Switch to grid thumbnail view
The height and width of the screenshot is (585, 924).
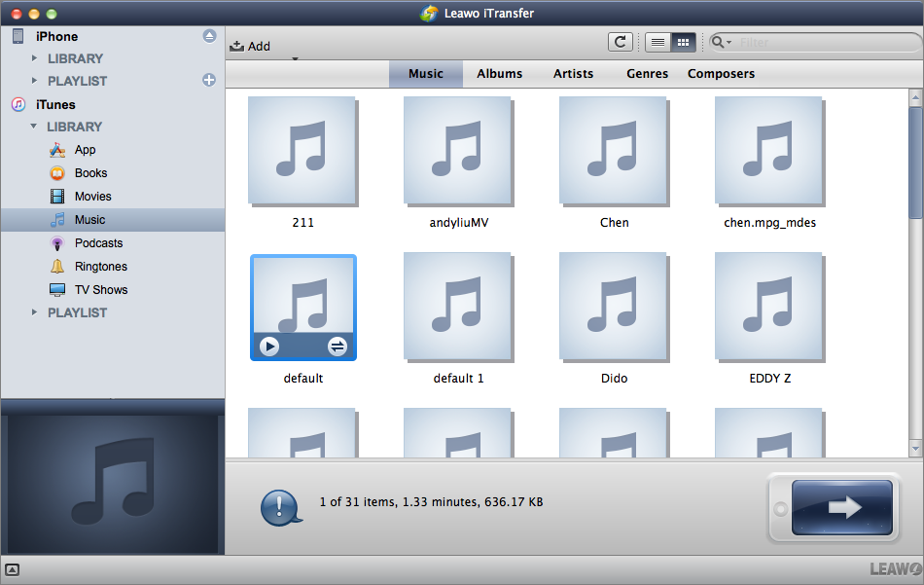click(x=683, y=42)
